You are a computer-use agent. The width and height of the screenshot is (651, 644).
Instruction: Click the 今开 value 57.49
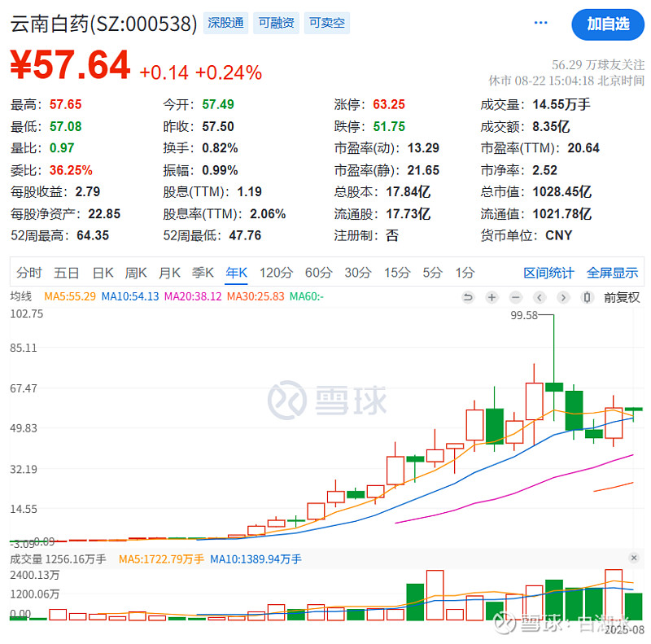(218, 105)
